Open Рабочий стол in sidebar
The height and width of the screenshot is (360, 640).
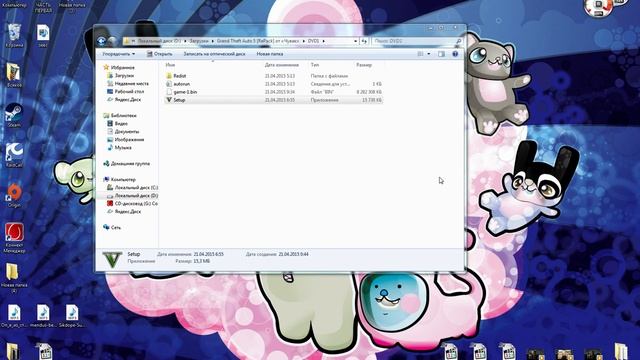tap(125, 91)
